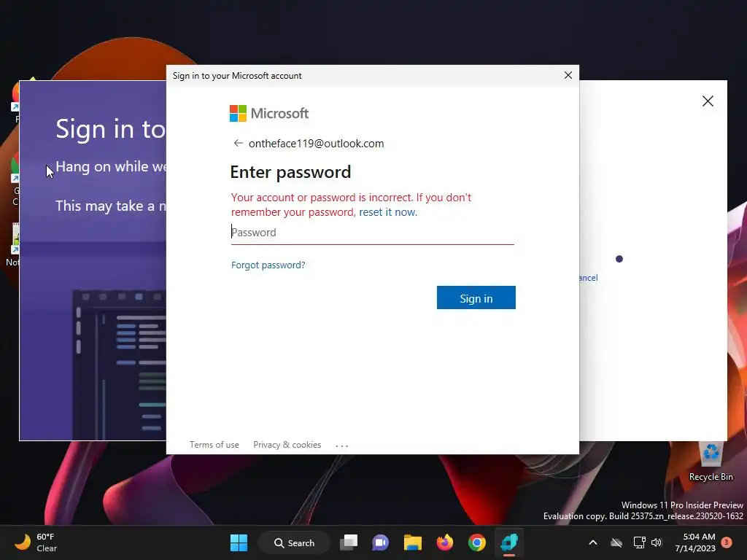Open the 'Forgot password?' link

pyautogui.click(x=268, y=265)
